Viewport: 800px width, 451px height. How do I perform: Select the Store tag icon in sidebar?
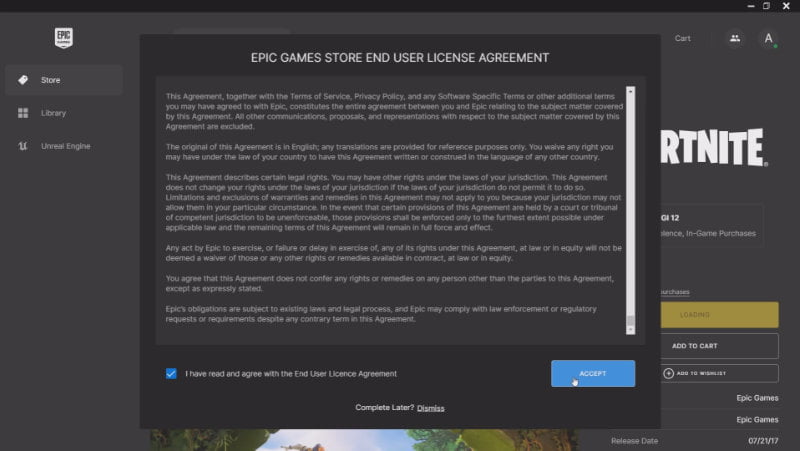click(23, 80)
